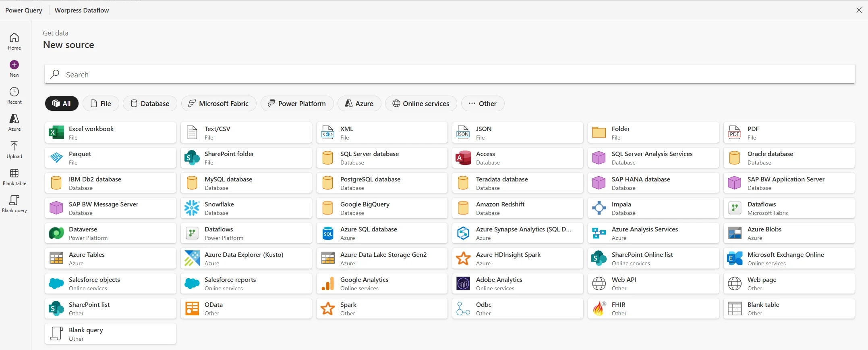Choose Blank table in the sidebar
Viewport: 868px width, 350px height.
tap(14, 177)
